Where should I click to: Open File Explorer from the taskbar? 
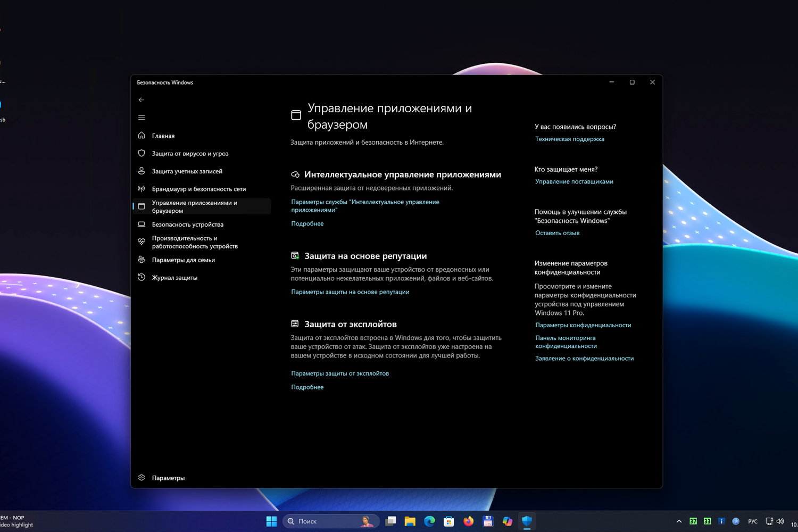pos(410,521)
